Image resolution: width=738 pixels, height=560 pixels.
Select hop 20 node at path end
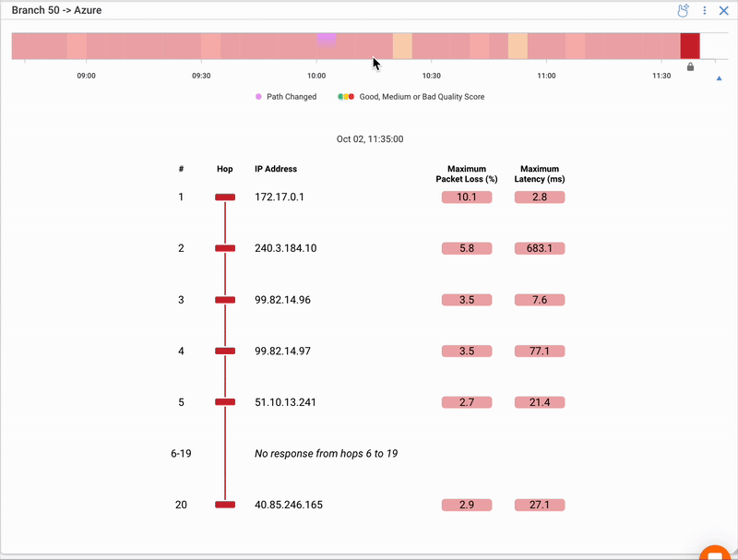click(225, 505)
